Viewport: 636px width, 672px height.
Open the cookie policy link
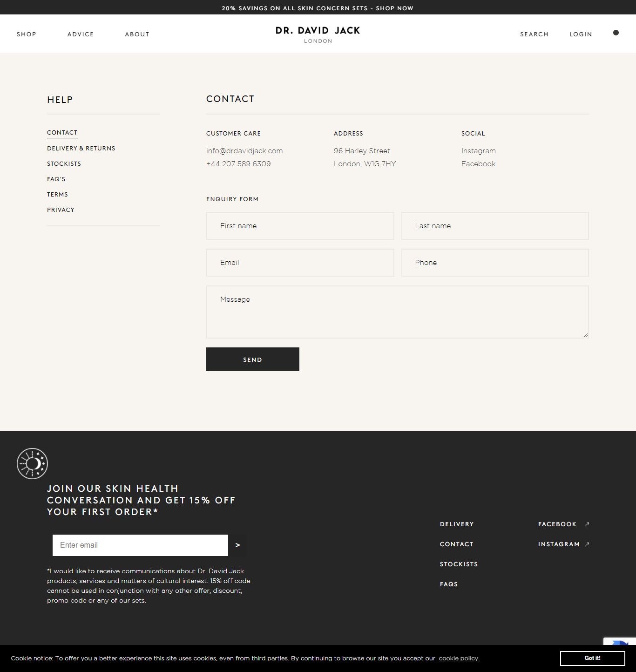(x=459, y=658)
